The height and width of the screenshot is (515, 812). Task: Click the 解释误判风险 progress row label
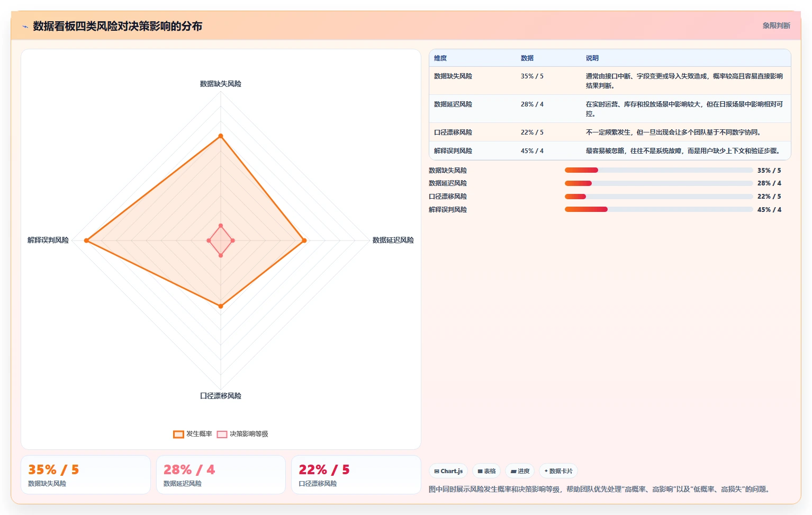click(x=448, y=210)
